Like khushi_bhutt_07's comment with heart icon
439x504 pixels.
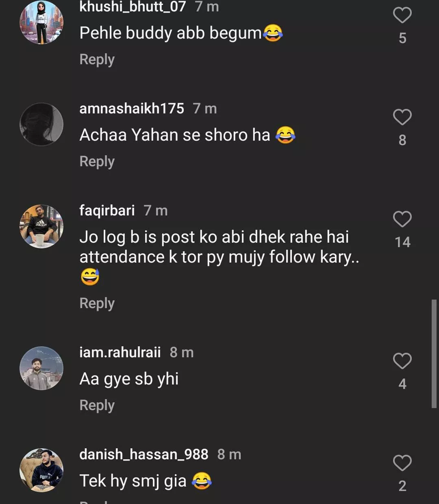tap(402, 15)
